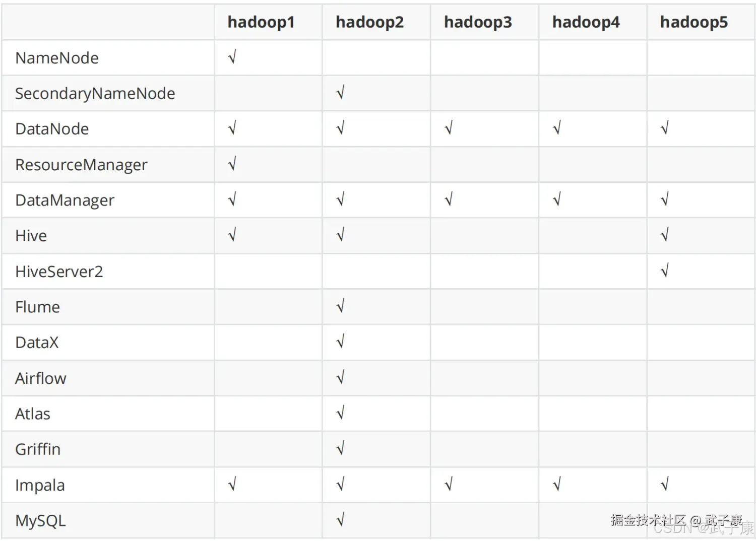Click the hadoop5 column header
This screenshot has height=541, width=756.
694,22
